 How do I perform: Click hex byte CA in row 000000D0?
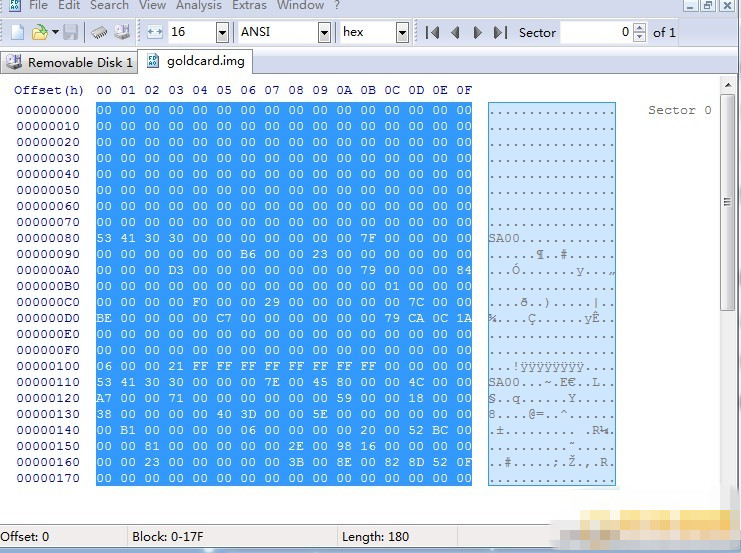point(416,318)
